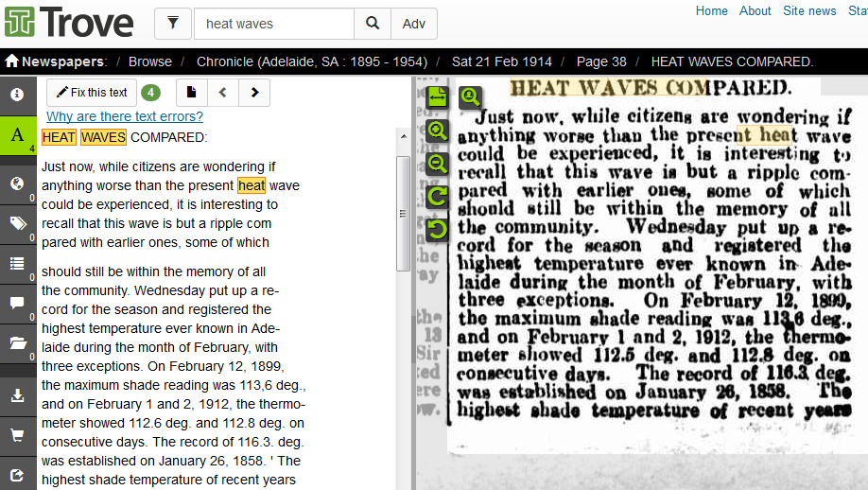868x490 pixels.
Task: Zoom in on the newspaper image
Action: [437, 131]
